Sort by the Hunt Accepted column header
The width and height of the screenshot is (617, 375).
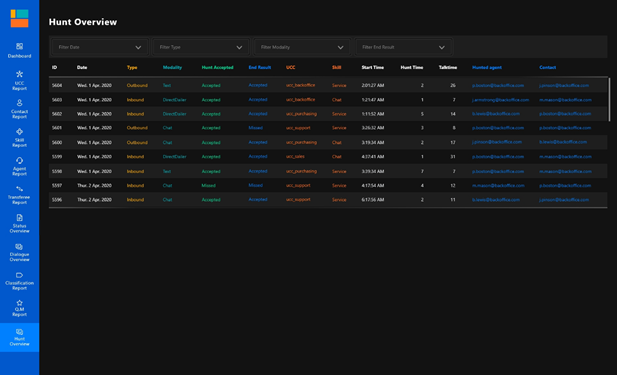(x=217, y=68)
